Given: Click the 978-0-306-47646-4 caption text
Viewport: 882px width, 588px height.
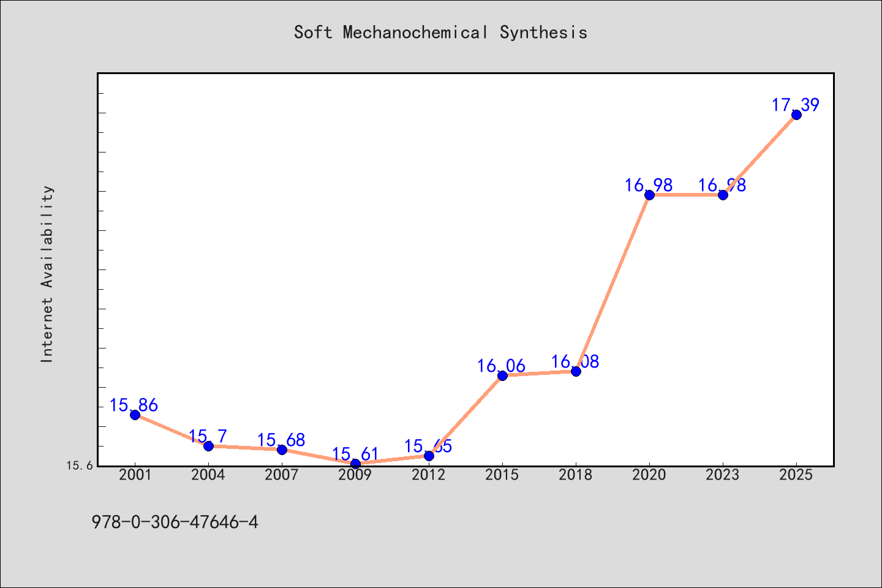Looking at the screenshot, I should [x=175, y=522].
